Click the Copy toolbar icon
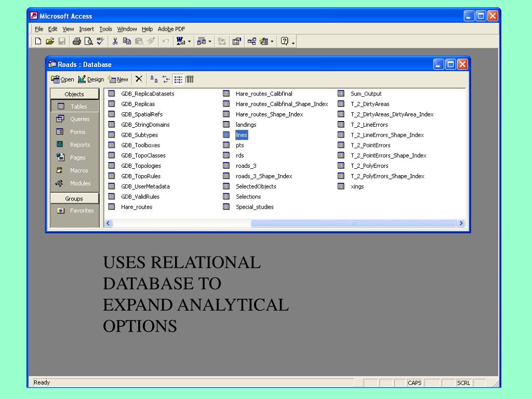This screenshot has height=399, width=532. [x=127, y=42]
